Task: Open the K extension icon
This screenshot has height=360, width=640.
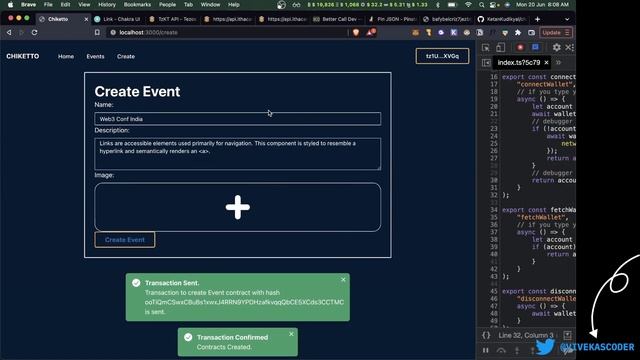Action: pos(454,32)
